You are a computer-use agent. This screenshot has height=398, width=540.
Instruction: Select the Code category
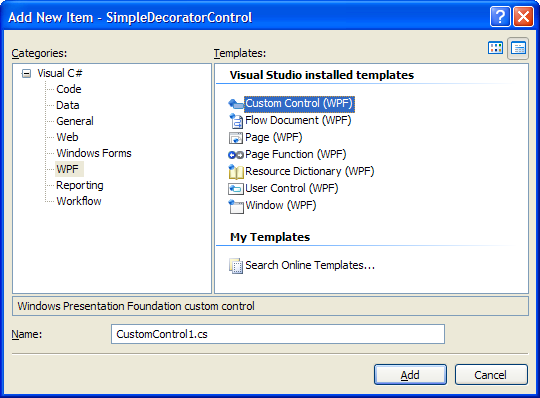pyautogui.click(x=69, y=89)
